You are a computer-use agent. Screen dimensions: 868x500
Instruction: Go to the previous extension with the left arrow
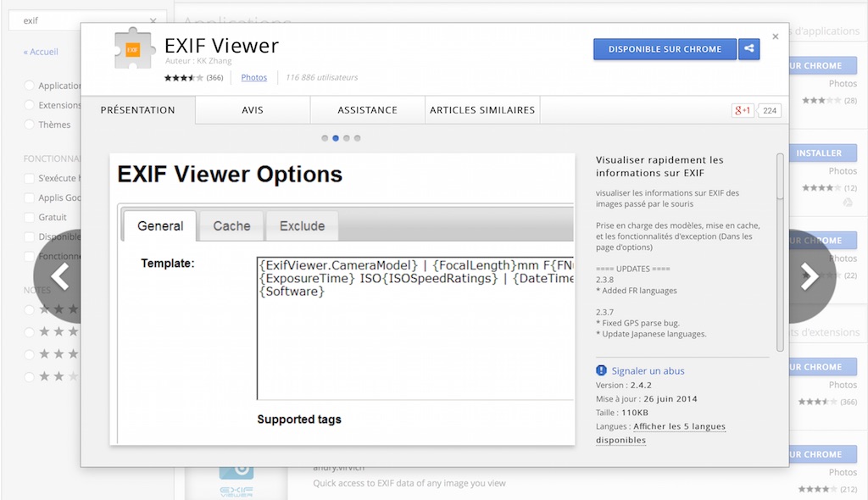(59, 275)
